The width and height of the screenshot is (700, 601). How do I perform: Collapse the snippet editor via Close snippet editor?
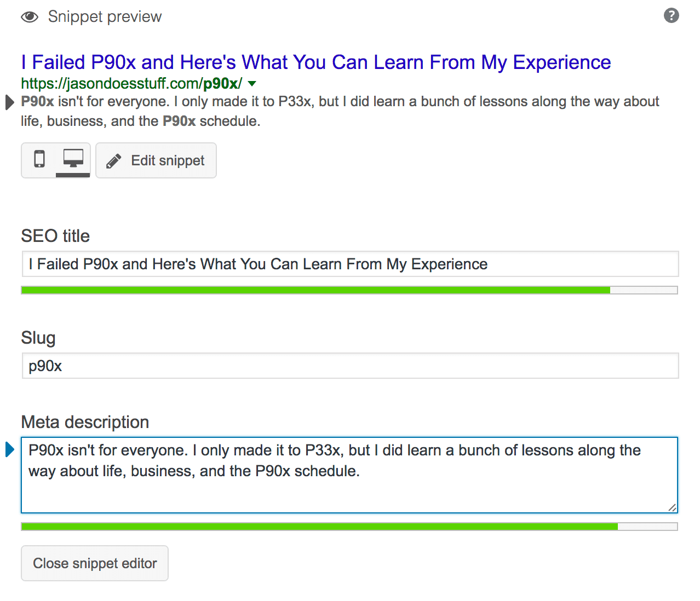[94, 563]
